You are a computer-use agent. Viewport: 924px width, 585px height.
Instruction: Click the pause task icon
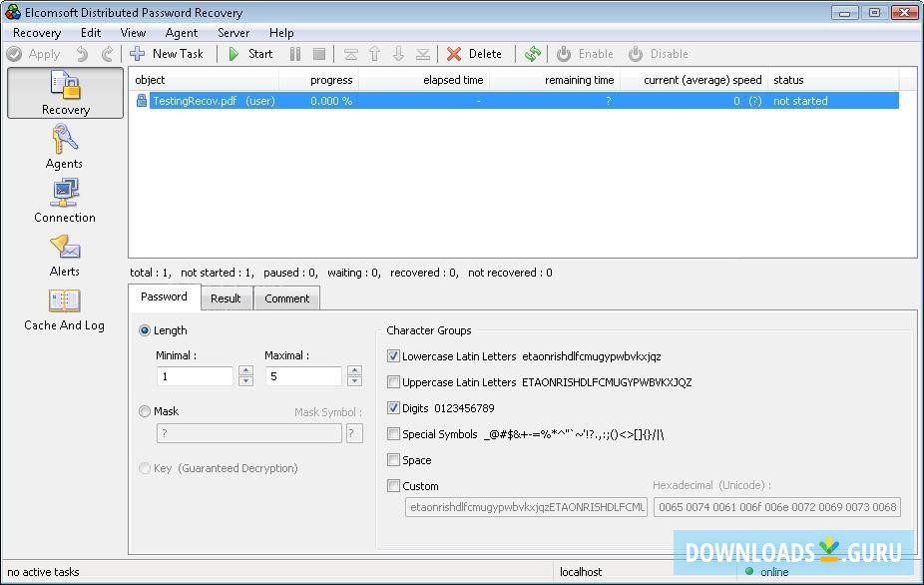pyautogui.click(x=295, y=54)
